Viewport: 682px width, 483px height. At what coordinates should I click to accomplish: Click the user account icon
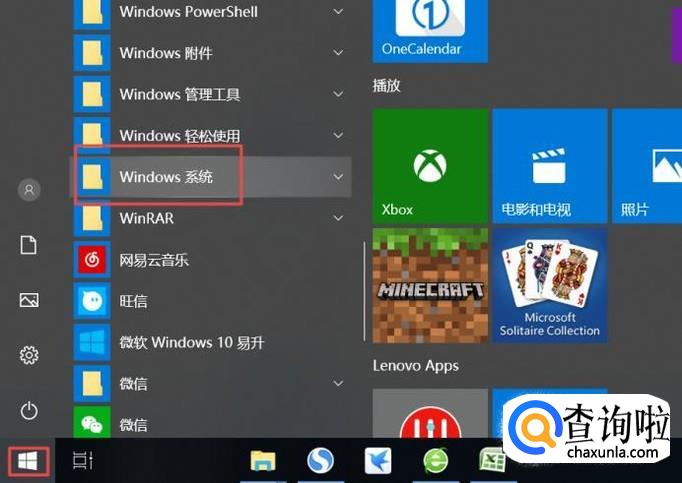pyautogui.click(x=29, y=189)
